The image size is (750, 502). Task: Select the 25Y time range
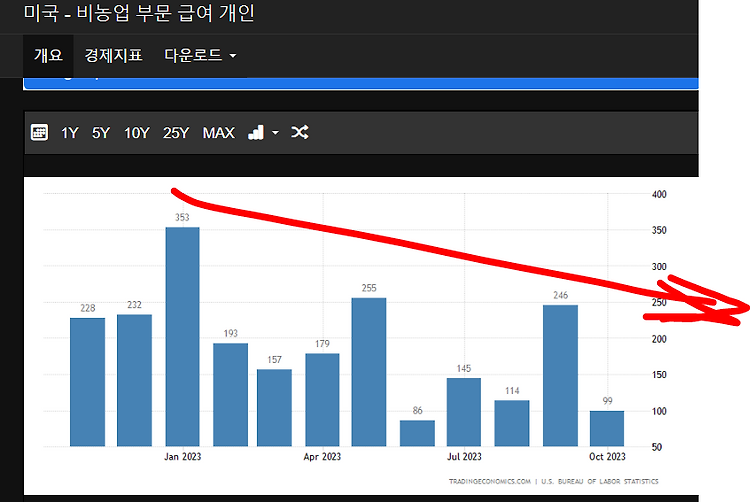point(176,132)
